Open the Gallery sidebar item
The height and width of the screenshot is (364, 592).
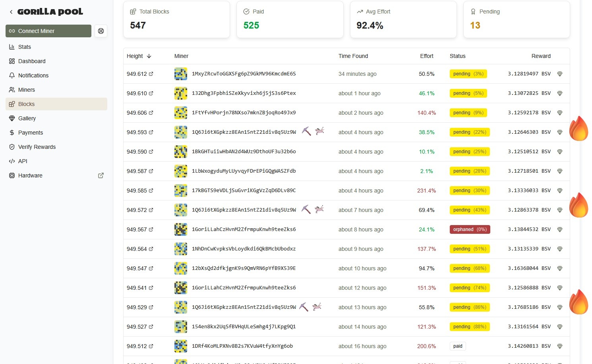click(56, 118)
